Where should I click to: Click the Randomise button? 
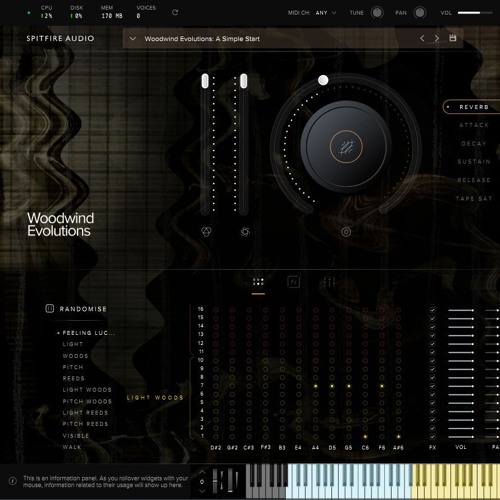76,309
